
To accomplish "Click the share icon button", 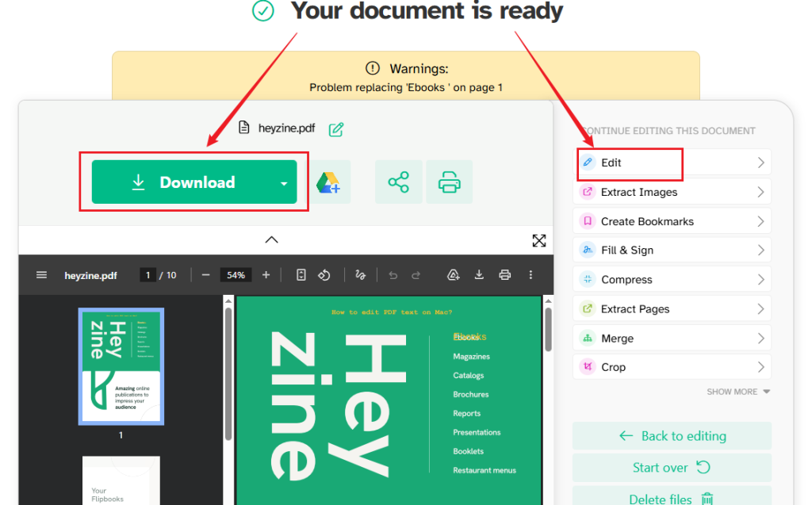I will pos(398,182).
